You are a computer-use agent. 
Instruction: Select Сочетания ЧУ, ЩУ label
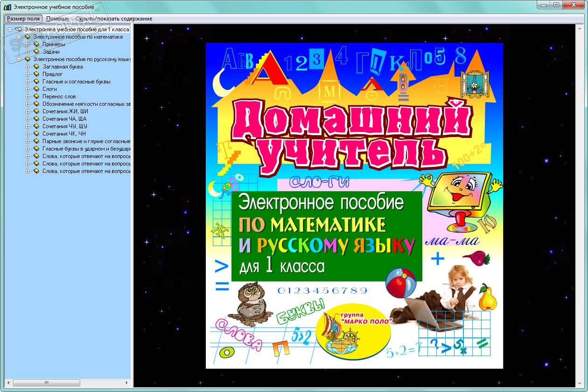[65, 126]
